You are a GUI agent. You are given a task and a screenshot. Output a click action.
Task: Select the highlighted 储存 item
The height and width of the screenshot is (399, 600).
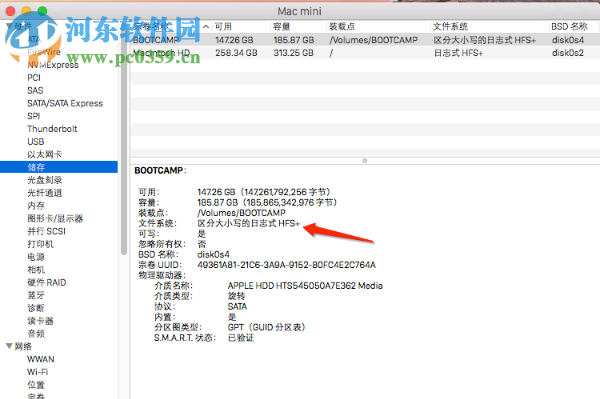coord(59,167)
